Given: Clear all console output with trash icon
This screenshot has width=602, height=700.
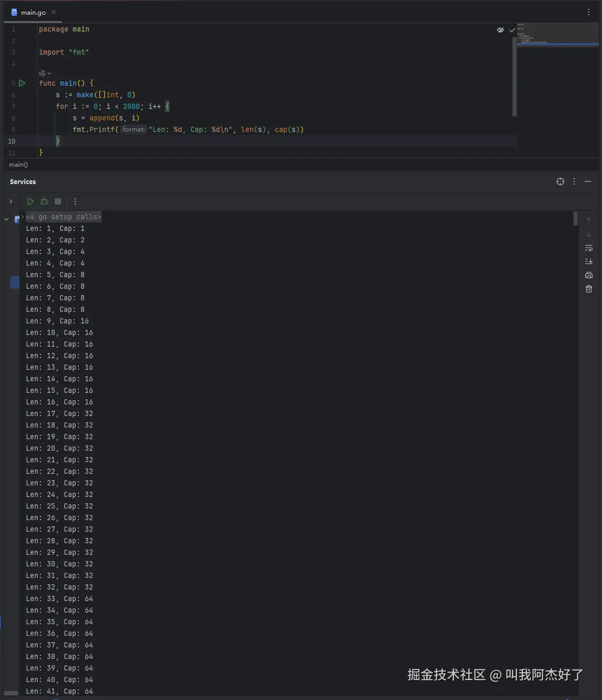Looking at the screenshot, I should click(x=589, y=289).
